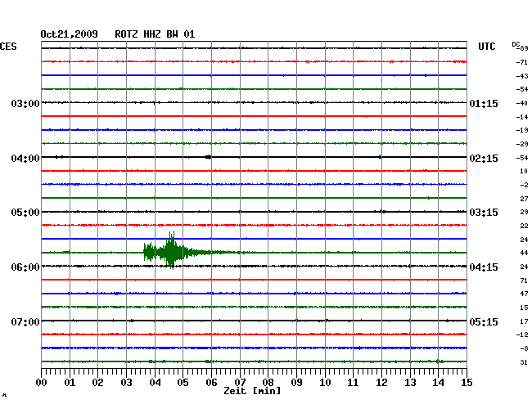Click minute tick label 12

[381, 383]
